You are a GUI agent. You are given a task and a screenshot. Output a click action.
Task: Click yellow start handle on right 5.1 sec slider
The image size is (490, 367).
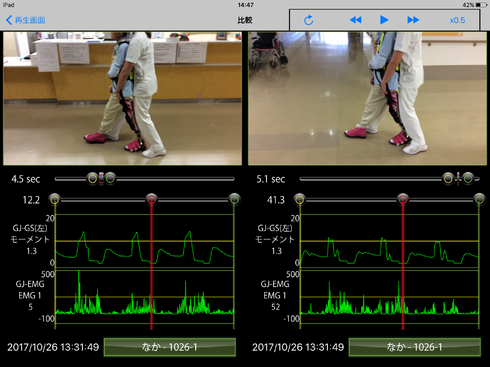(448, 179)
